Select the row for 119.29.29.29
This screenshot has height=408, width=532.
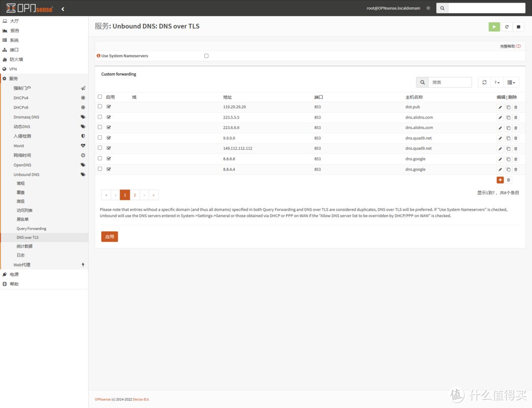[100, 106]
